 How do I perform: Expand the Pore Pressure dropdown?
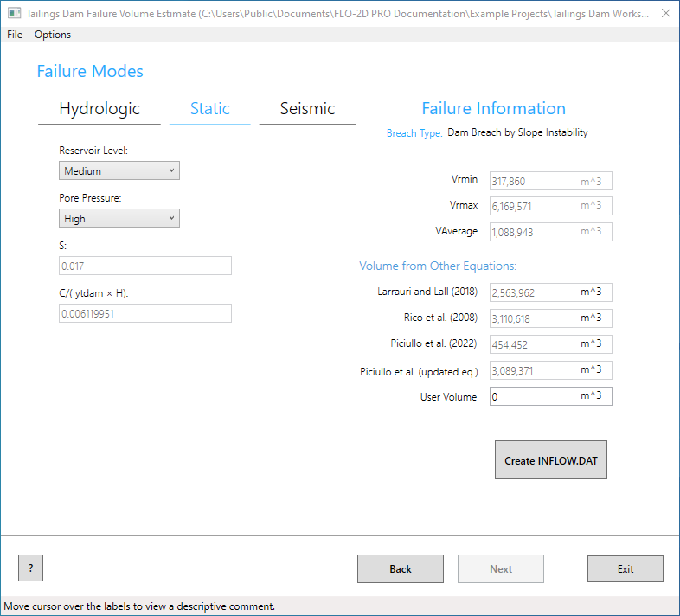[x=121, y=219]
